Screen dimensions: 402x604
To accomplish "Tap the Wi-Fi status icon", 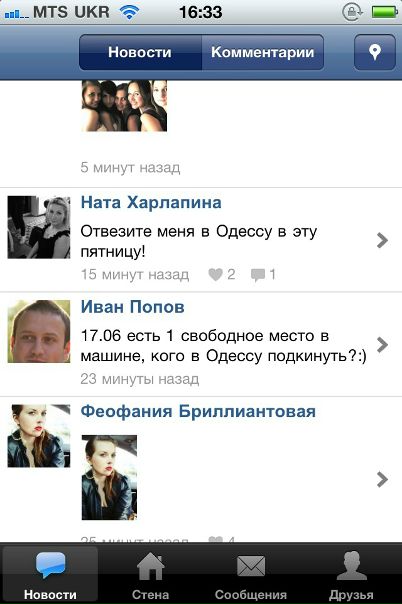I will pyautogui.click(x=129, y=12).
